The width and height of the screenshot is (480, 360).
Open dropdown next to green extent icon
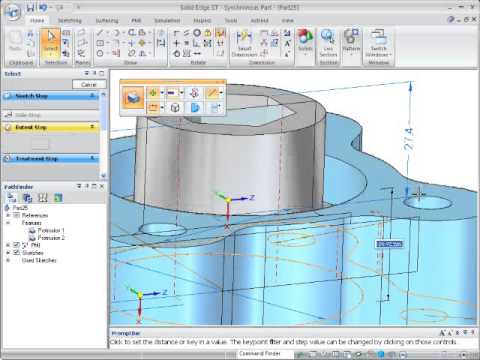coord(162,93)
